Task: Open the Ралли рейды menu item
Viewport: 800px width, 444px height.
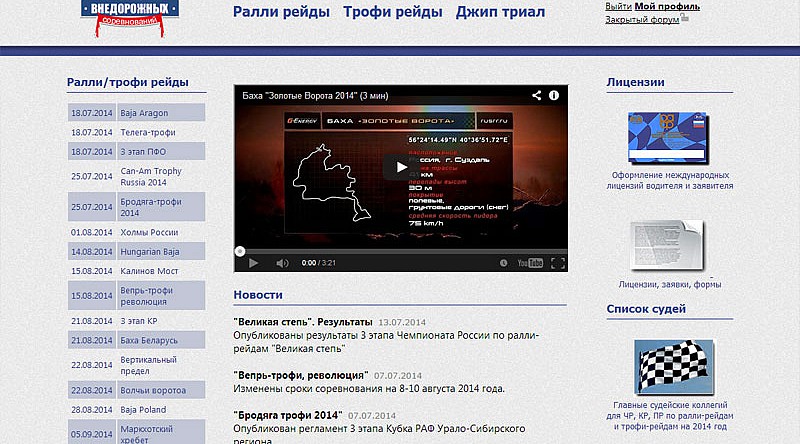Action: point(281,13)
